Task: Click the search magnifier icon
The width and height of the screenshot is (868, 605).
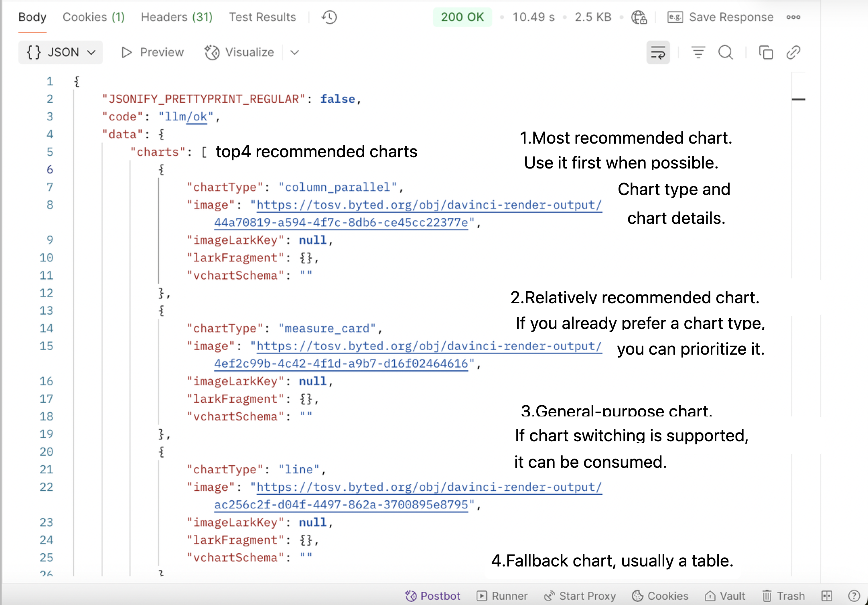Action: pyautogui.click(x=726, y=53)
